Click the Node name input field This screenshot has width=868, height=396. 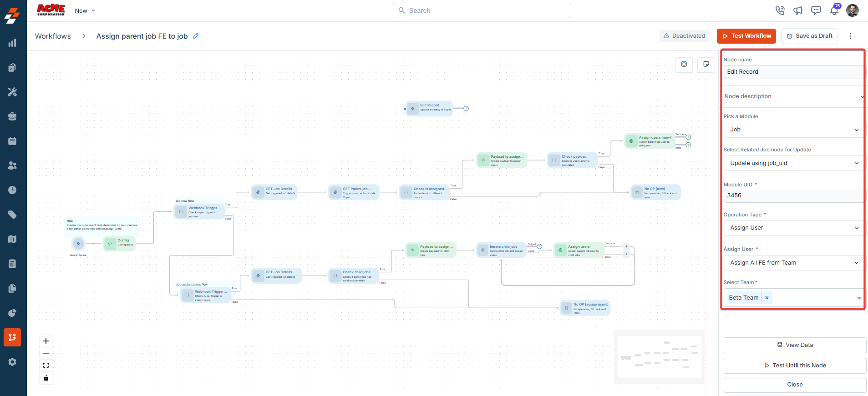794,72
